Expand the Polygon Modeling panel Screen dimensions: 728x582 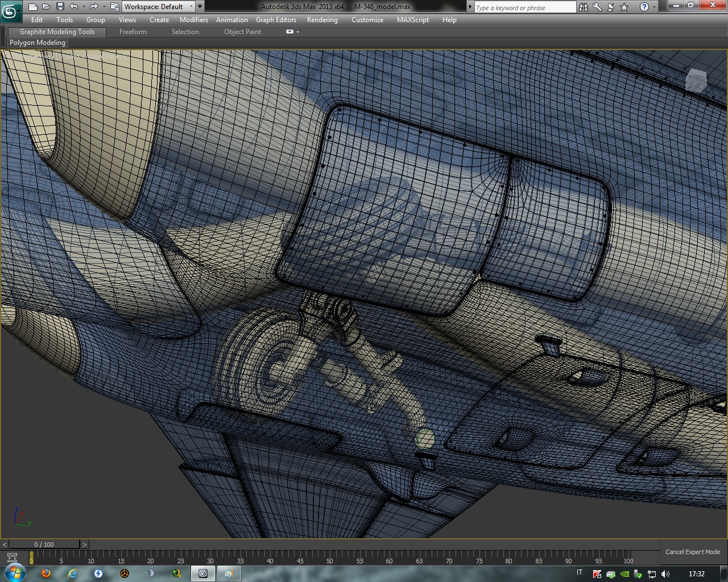[x=38, y=43]
